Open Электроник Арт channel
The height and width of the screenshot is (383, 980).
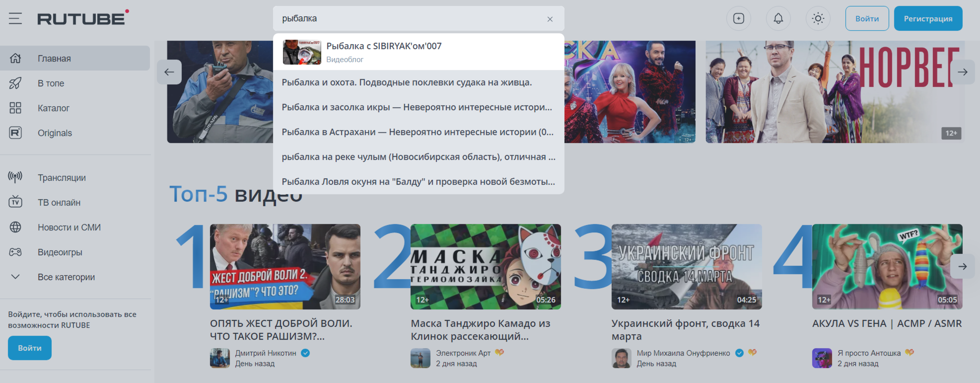[x=463, y=353]
